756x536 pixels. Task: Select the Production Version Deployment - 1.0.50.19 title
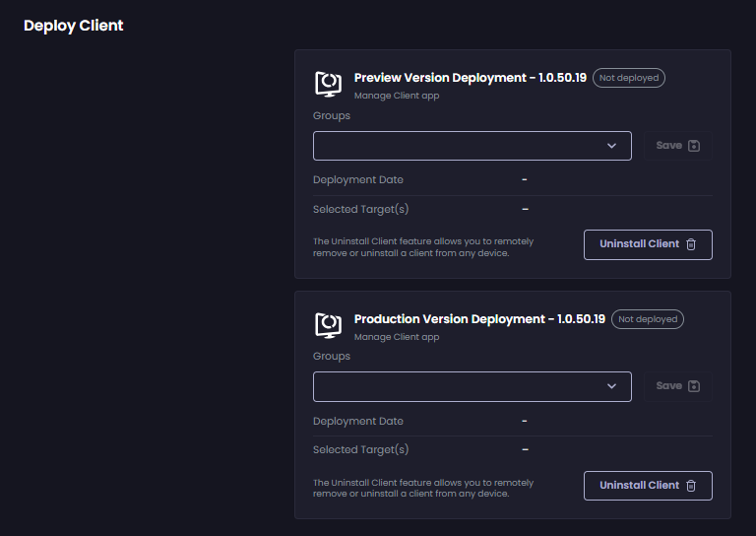[479, 319]
